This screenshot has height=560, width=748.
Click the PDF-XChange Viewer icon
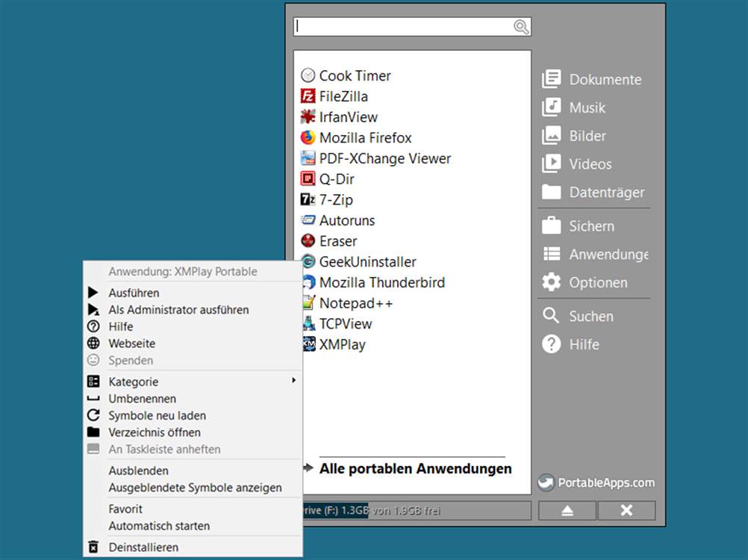[308, 158]
